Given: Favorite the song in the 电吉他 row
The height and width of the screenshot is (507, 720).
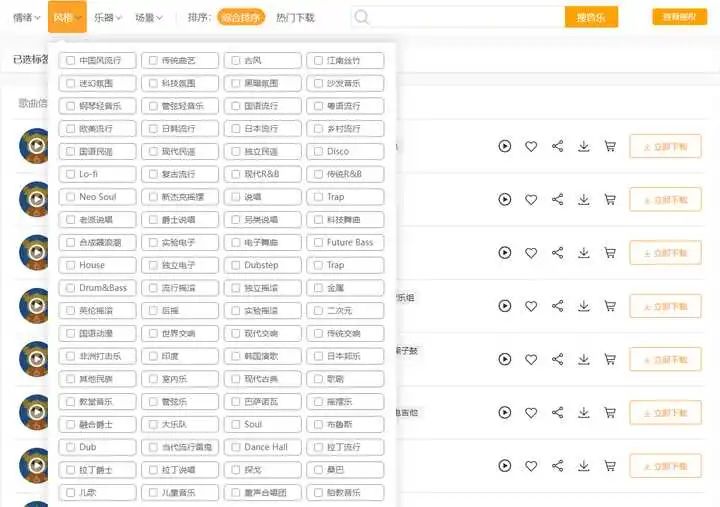Looking at the screenshot, I should [531, 413].
